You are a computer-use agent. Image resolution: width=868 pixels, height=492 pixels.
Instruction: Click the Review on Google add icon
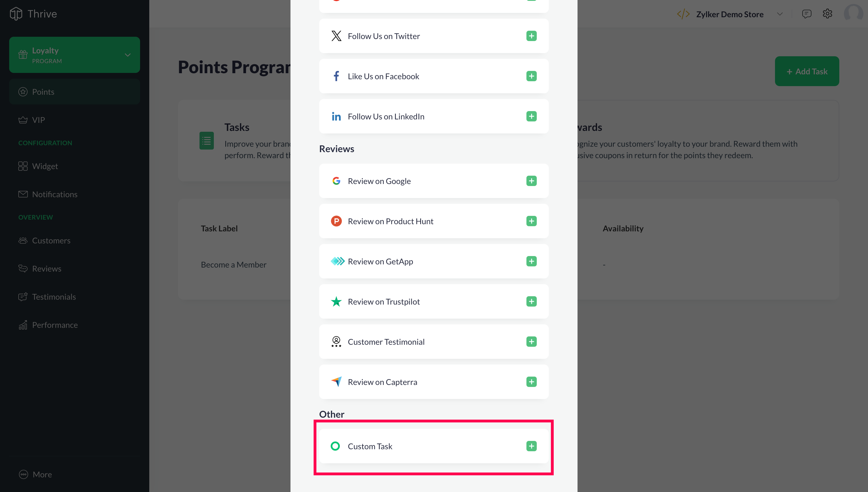(530, 181)
